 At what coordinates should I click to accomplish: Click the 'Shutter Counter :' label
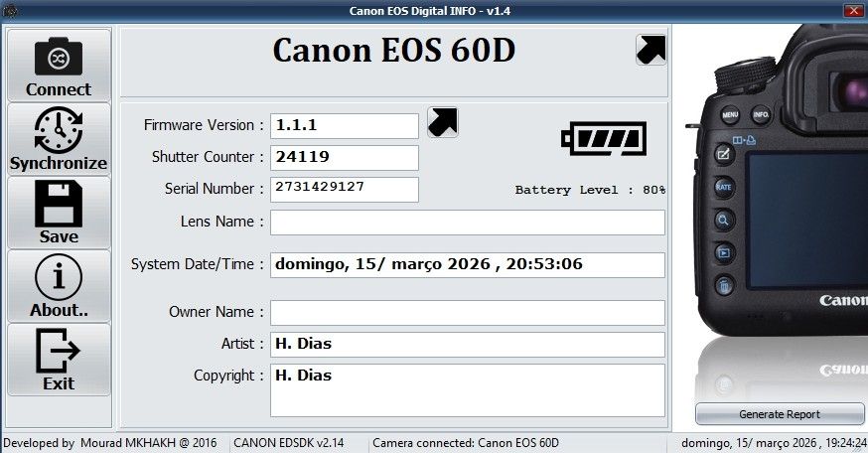(x=208, y=157)
